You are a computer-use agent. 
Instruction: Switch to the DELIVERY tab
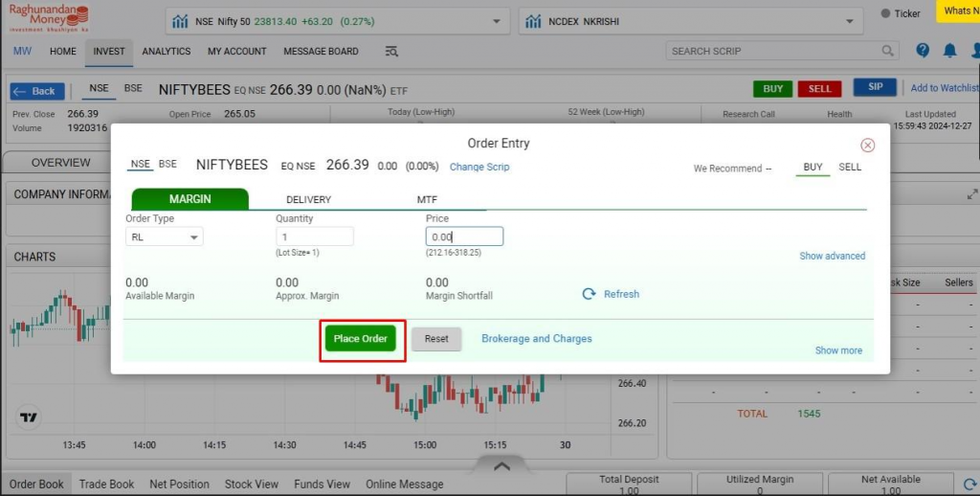point(308,199)
